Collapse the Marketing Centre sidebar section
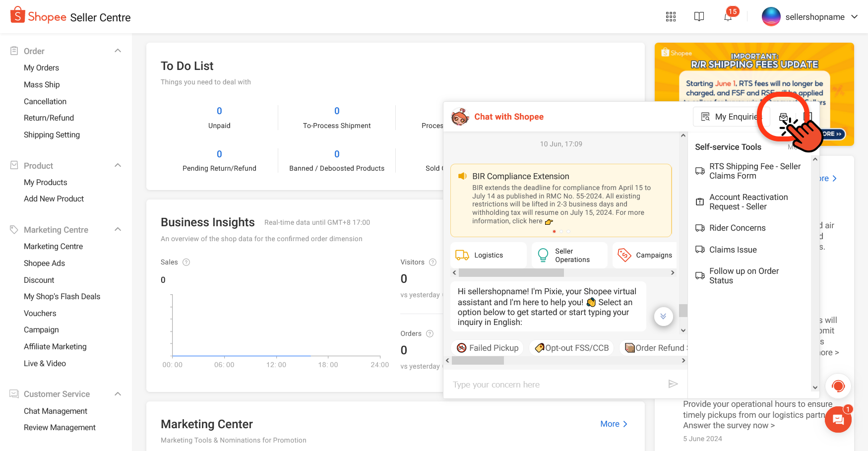This screenshot has width=868, height=451. click(118, 229)
